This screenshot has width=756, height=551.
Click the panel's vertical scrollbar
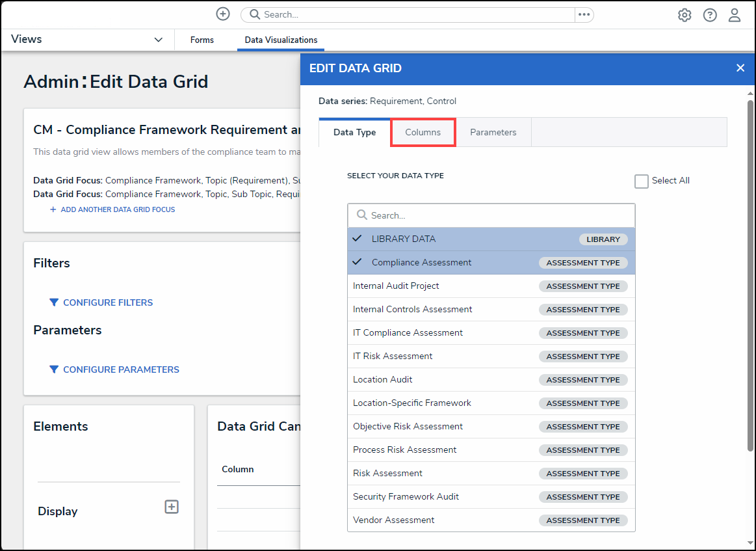[750, 273]
